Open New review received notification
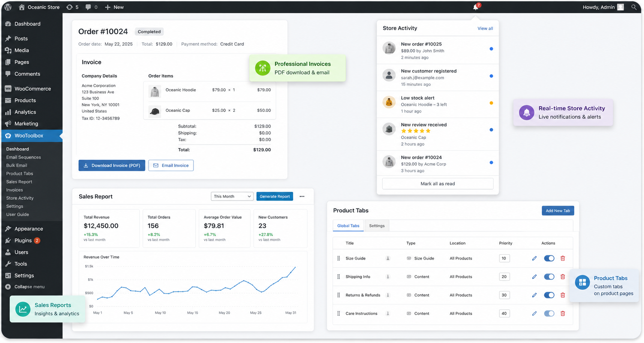Viewport: 644px width, 343px height. 437,134
